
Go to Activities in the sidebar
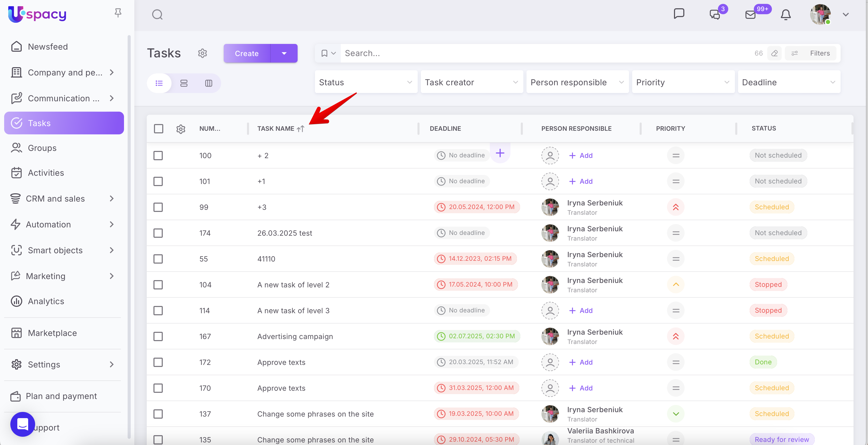tap(46, 173)
